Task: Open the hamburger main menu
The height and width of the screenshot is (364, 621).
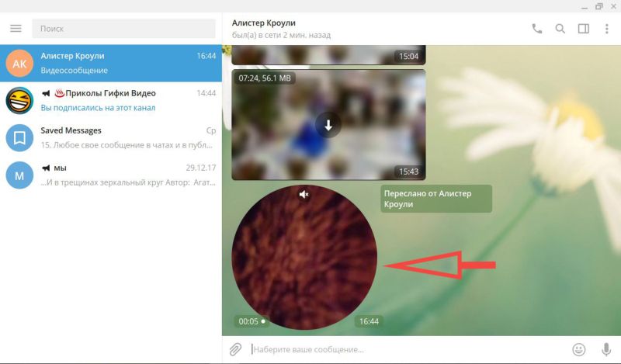Action: pos(16,29)
